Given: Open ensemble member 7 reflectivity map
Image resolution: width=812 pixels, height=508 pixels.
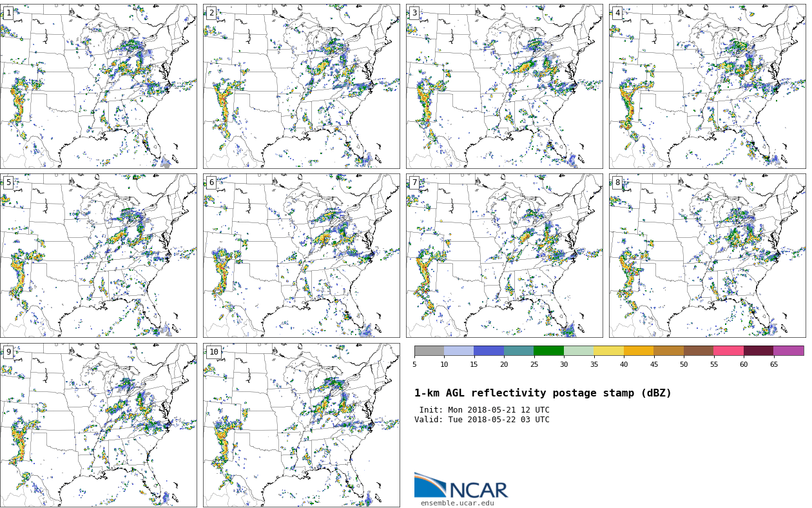Looking at the screenshot, I should point(504,255).
